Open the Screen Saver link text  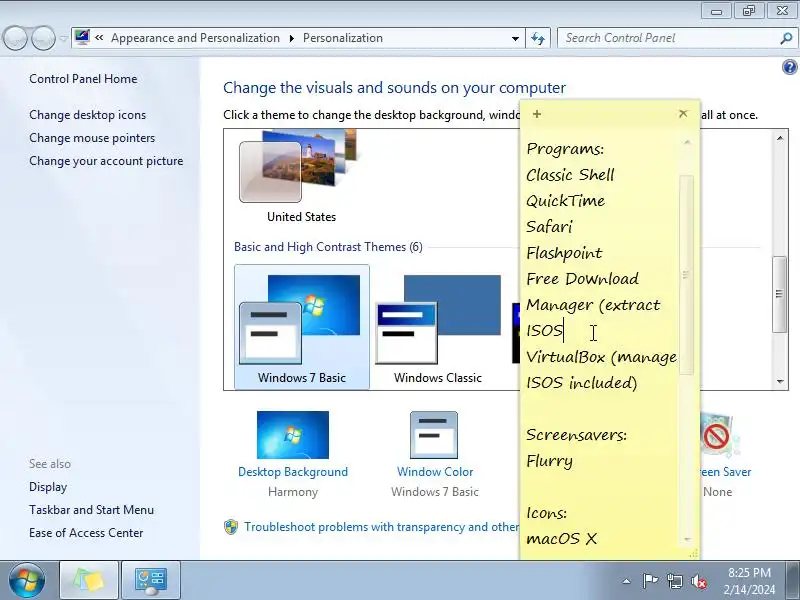pyautogui.click(x=726, y=472)
